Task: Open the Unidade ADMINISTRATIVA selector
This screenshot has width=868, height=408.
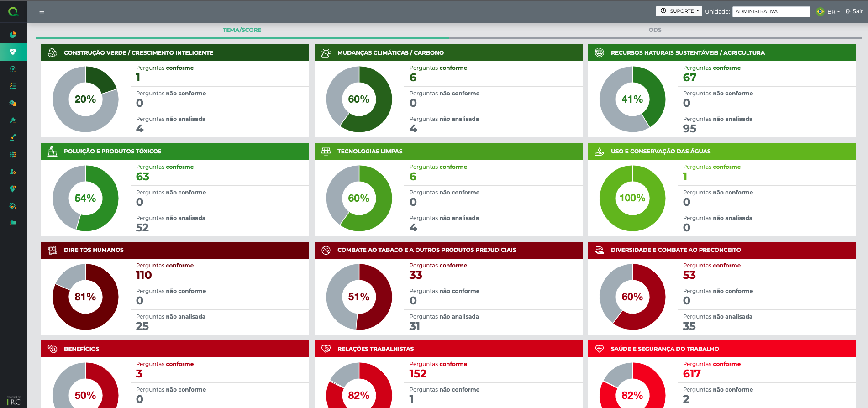Action: pos(771,11)
